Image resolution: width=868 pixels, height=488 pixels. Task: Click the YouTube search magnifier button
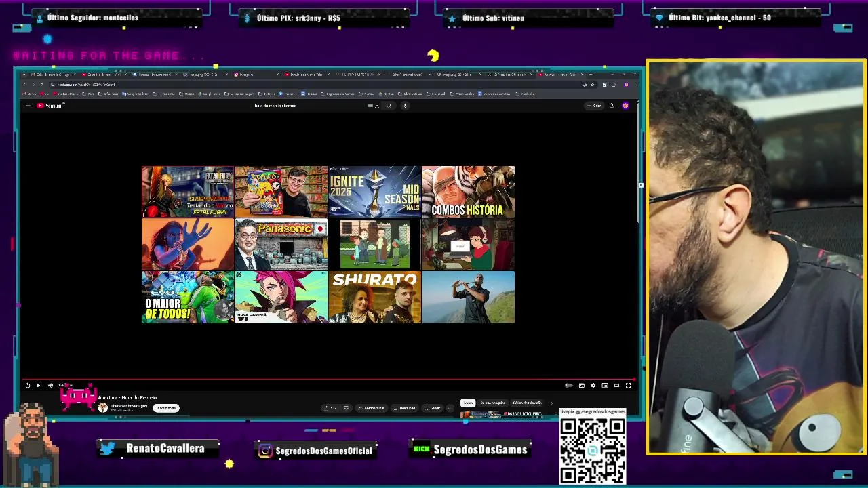[x=389, y=106]
